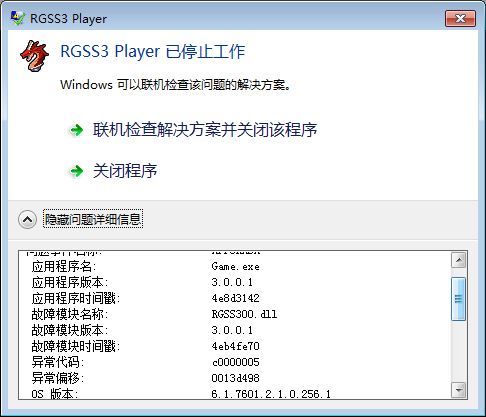Click the heading RGSS3 Player 已停止工作

pos(153,52)
